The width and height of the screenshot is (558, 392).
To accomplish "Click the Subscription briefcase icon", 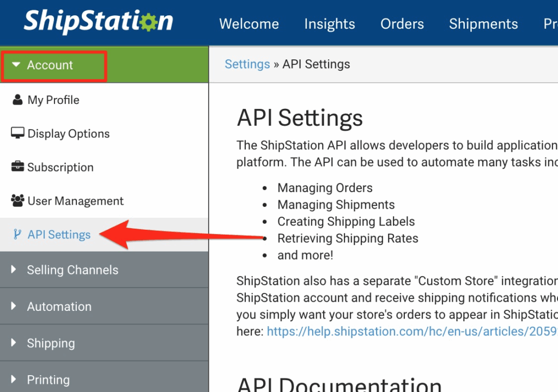I will [18, 167].
